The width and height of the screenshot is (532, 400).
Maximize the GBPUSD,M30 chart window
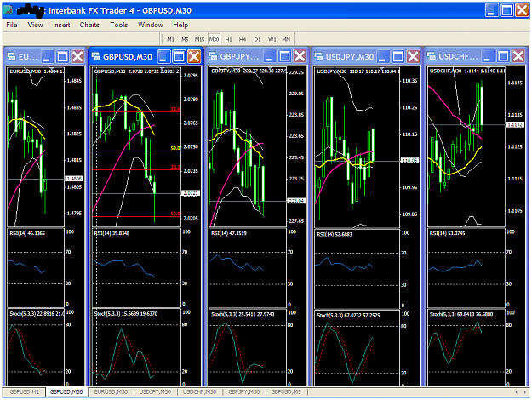(179, 56)
